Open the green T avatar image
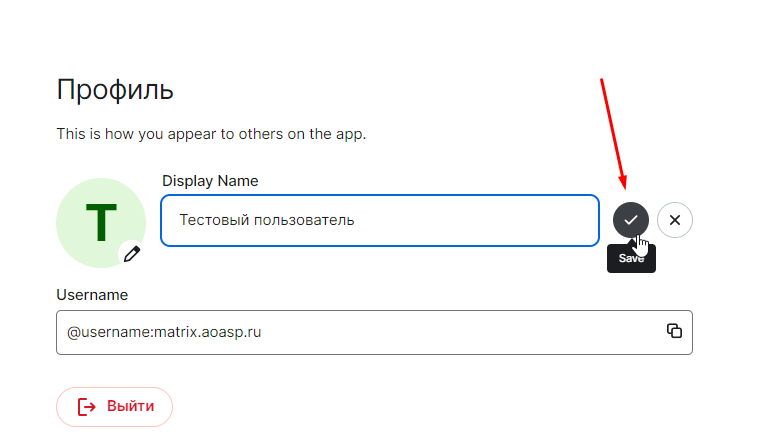 [101, 223]
